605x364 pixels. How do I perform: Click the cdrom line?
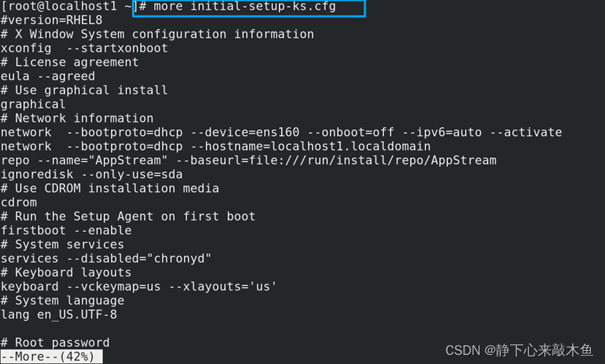coord(19,202)
